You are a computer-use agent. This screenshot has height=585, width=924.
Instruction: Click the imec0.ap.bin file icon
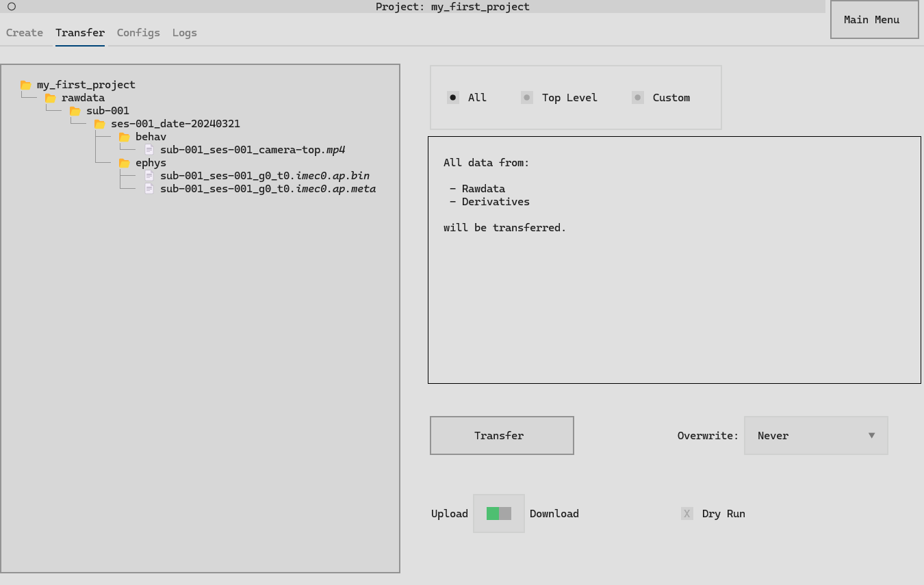click(149, 176)
